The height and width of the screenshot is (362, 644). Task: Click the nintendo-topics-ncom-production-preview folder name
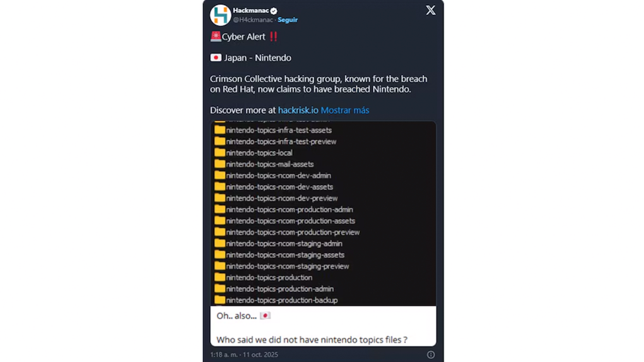[293, 232]
